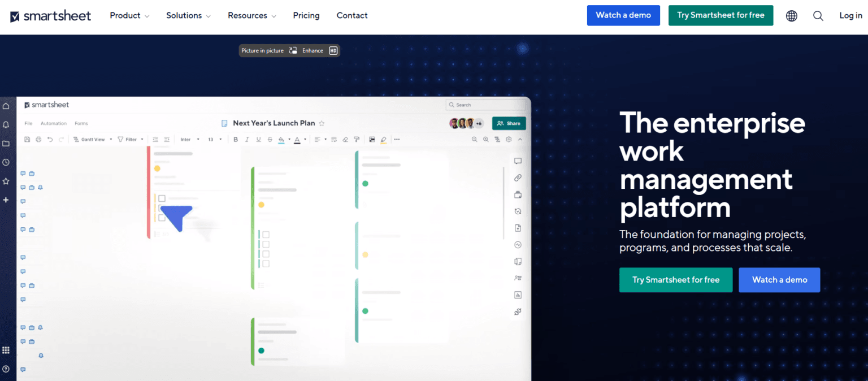Click Try Smartsheet for free
The width and height of the screenshot is (868, 381).
tap(721, 15)
